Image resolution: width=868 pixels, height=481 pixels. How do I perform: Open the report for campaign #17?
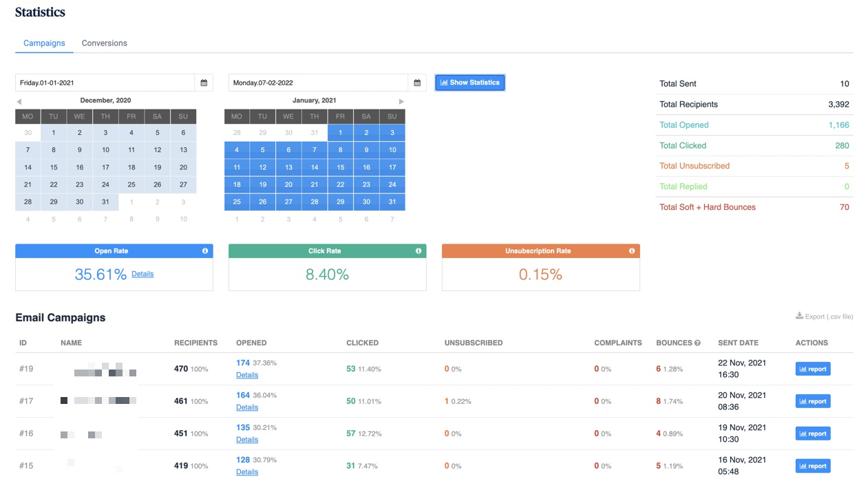pyautogui.click(x=813, y=401)
